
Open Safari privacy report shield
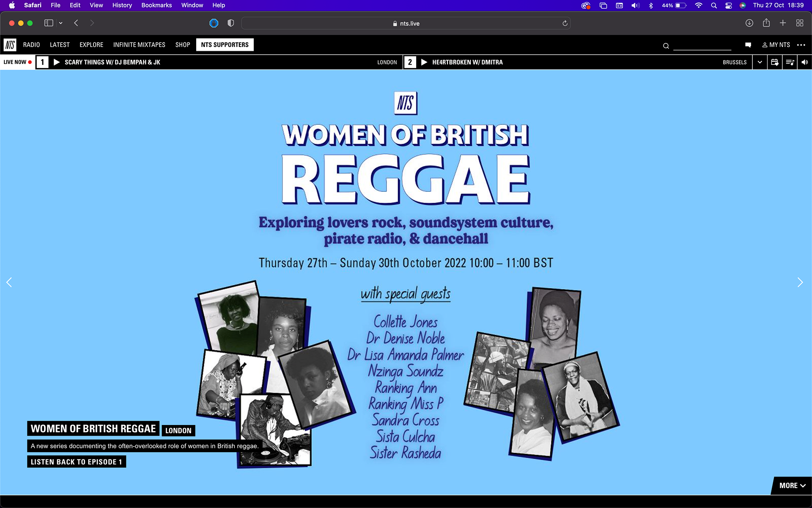pyautogui.click(x=230, y=23)
